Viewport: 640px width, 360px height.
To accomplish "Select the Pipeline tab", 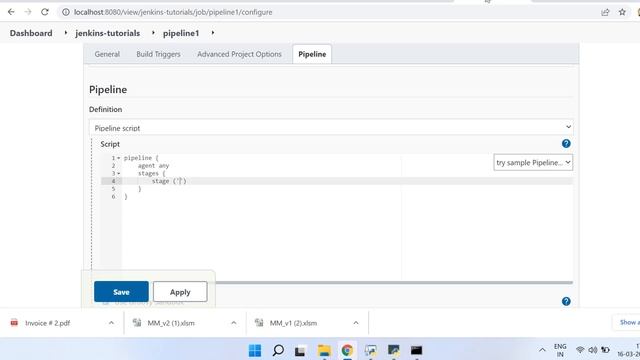I will pos(312,54).
